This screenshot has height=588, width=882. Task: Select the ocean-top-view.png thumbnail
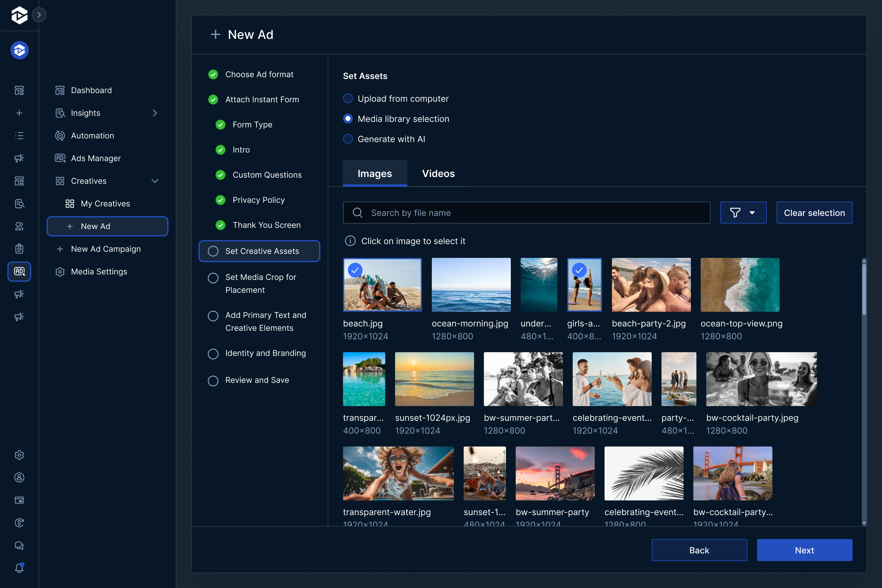(x=740, y=285)
